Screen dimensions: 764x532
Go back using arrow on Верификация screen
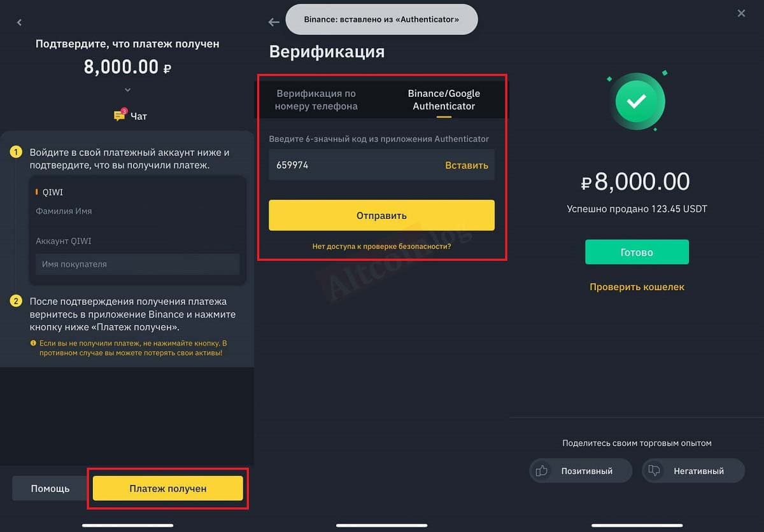[x=274, y=22]
